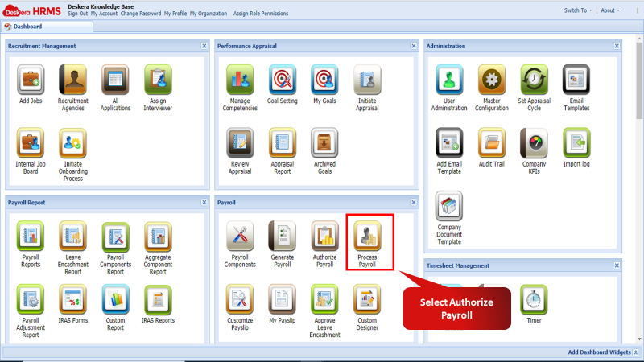Viewport: 644px width, 362px height.
Task: Open Payroll Components Report
Action: 115,237
